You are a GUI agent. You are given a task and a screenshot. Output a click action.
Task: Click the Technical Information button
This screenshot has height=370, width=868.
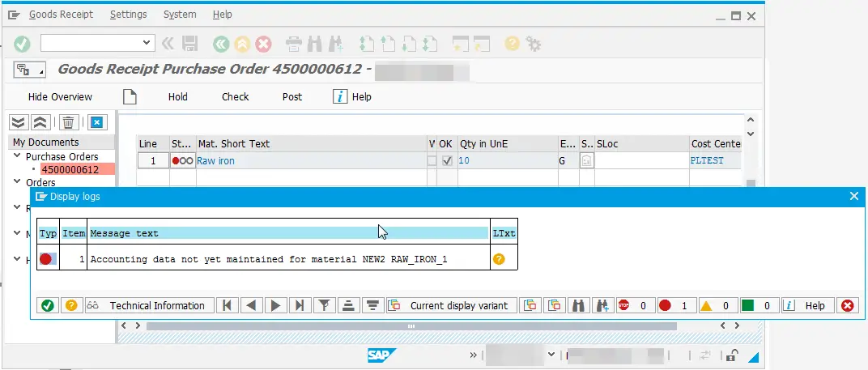tap(150, 305)
